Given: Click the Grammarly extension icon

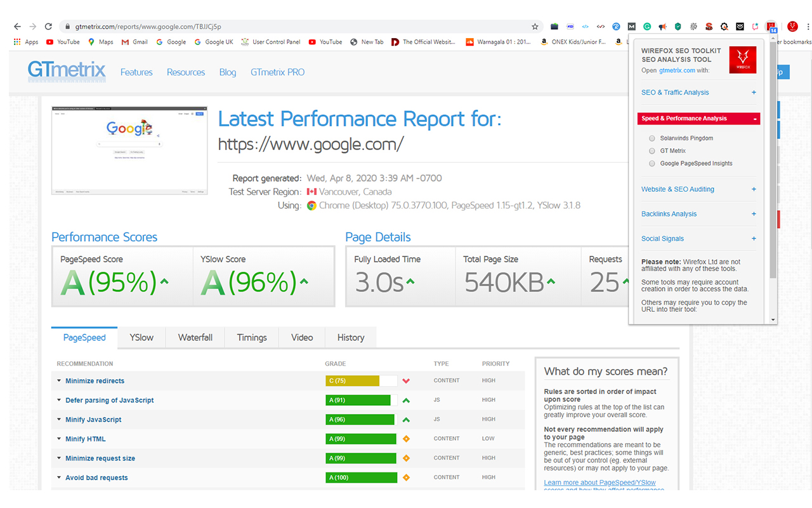Looking at the screenshot, I should [647, 27].
